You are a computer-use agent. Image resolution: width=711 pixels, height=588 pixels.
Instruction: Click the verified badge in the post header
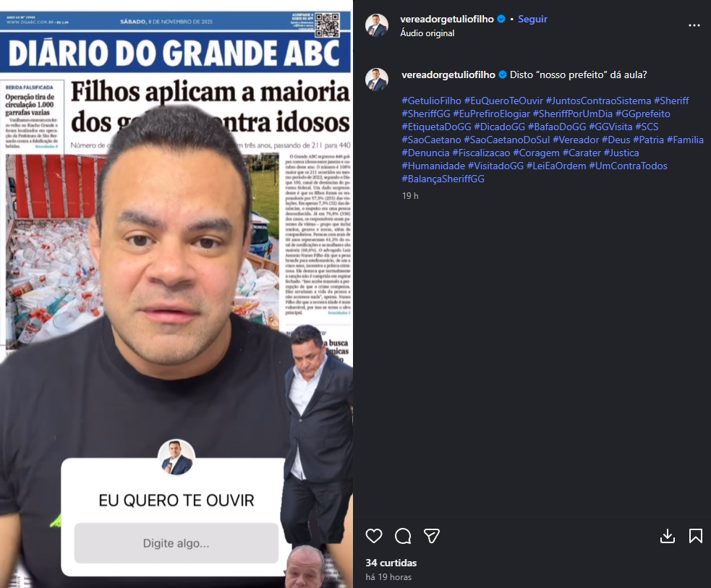click(x=501, y=19)
